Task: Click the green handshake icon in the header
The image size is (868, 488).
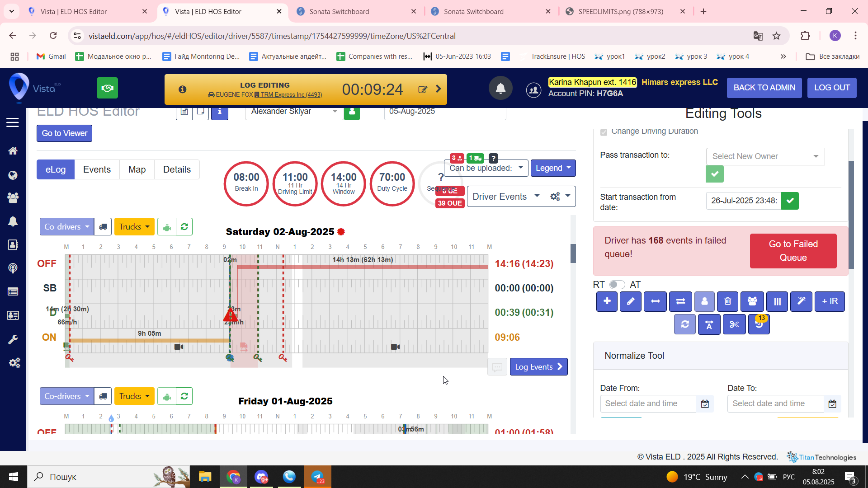Action: pyautogui.click(x=107, y=88)
